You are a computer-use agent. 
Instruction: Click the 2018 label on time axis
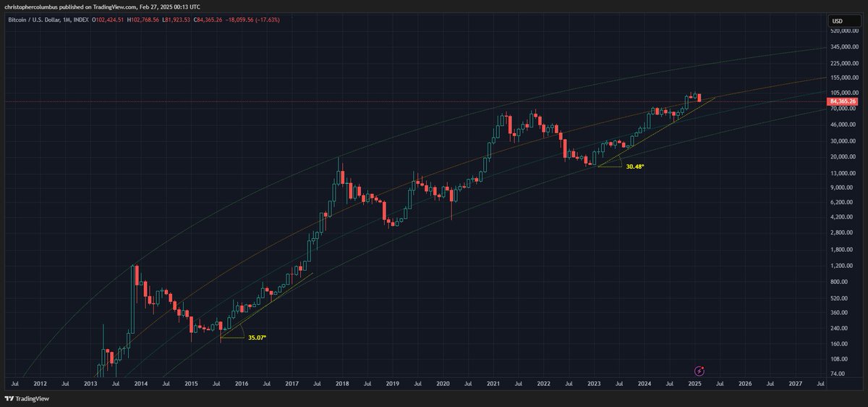coord(342,382)
